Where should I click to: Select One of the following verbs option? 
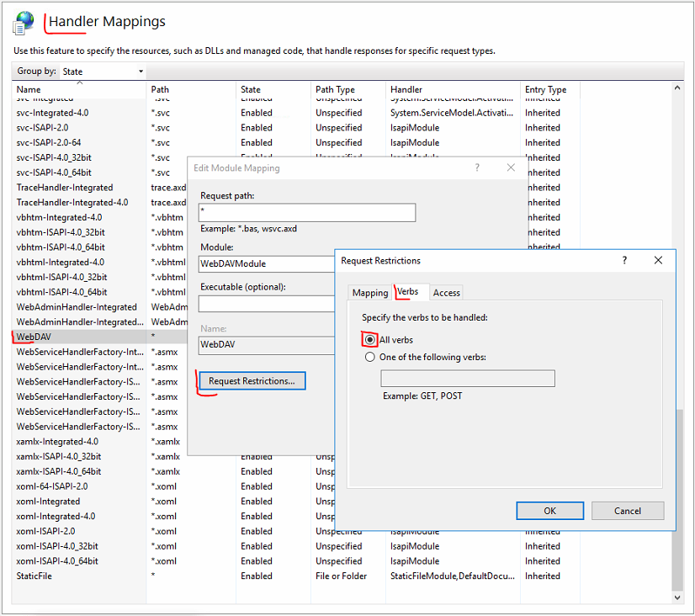coord(369,357)
